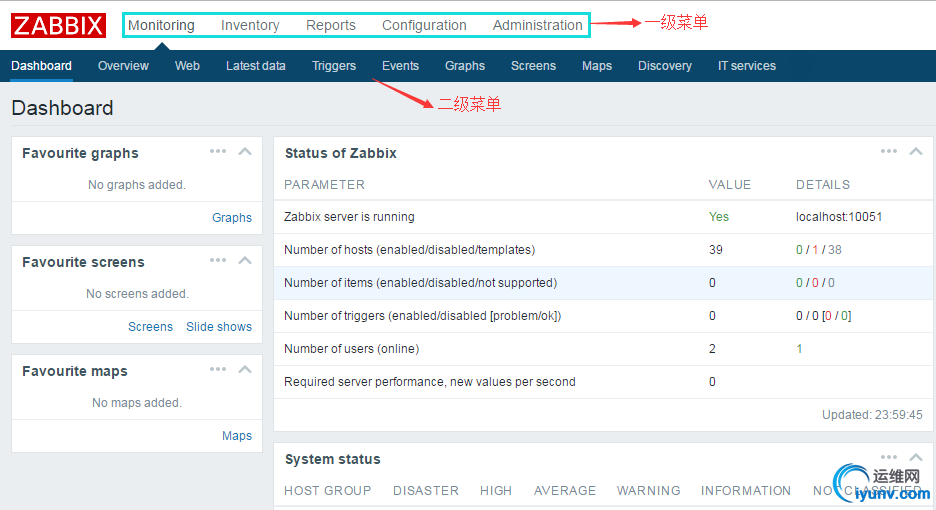Go to the Overview submenu
936x510 pixels.
click(123, 66)
